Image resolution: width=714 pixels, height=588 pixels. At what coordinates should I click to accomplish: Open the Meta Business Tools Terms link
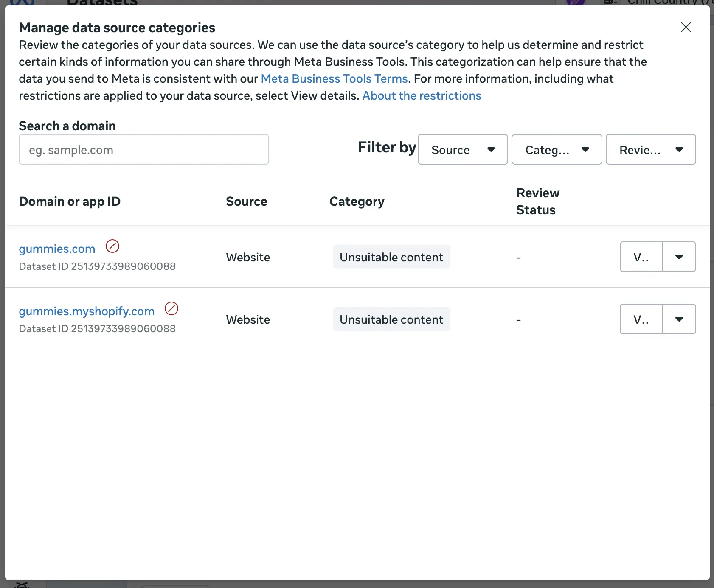pos(334,78)
